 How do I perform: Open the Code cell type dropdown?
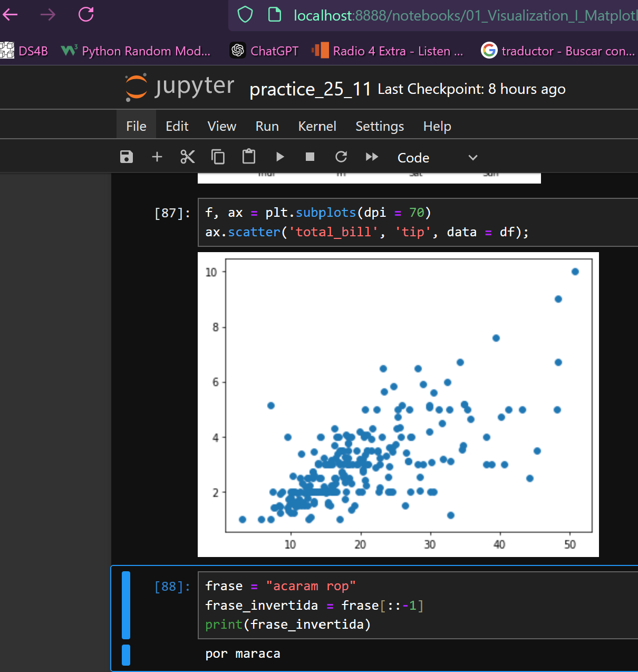[438, 157]
